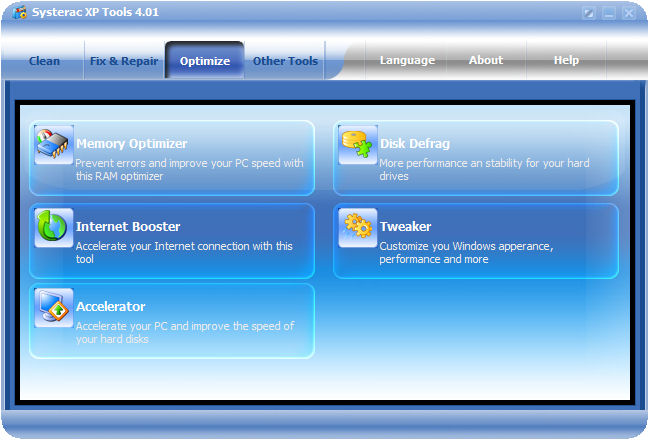Open Tweaker via its title
Screen dimensions: 650x441
tap(405, 226)
